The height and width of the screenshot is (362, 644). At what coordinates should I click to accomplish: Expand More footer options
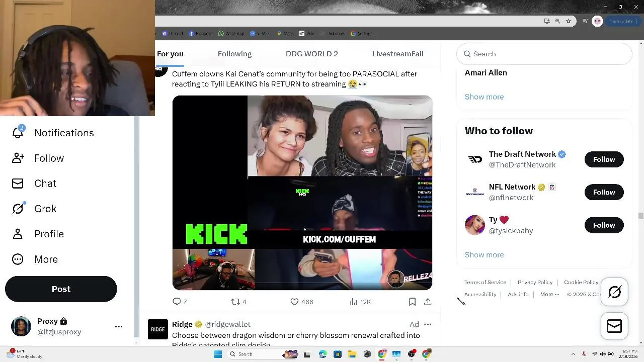[549, 295]
